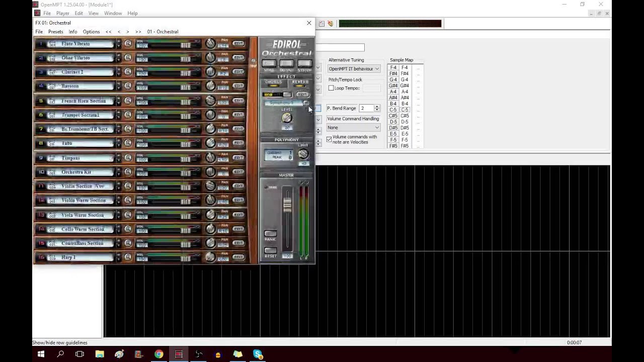Open OpenMPT Help menu

[x=132, y=13]
